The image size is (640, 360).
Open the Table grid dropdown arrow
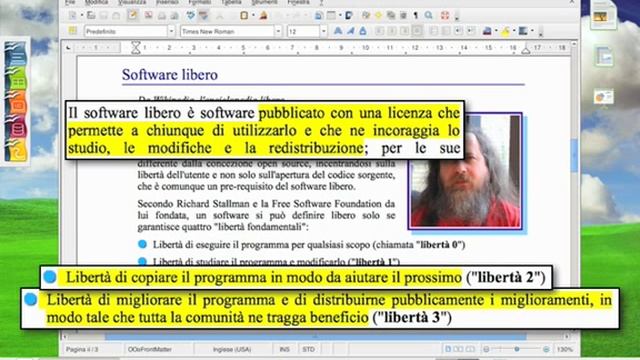tap(340, 16)
